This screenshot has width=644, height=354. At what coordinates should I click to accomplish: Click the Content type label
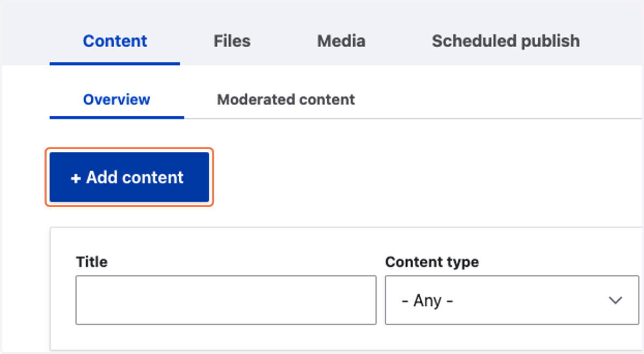coord(432,262)
